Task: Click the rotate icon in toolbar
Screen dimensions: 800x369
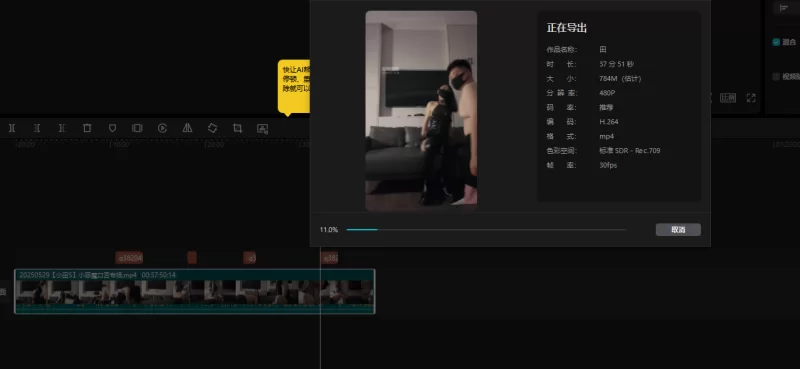Action: coord(212,128)
